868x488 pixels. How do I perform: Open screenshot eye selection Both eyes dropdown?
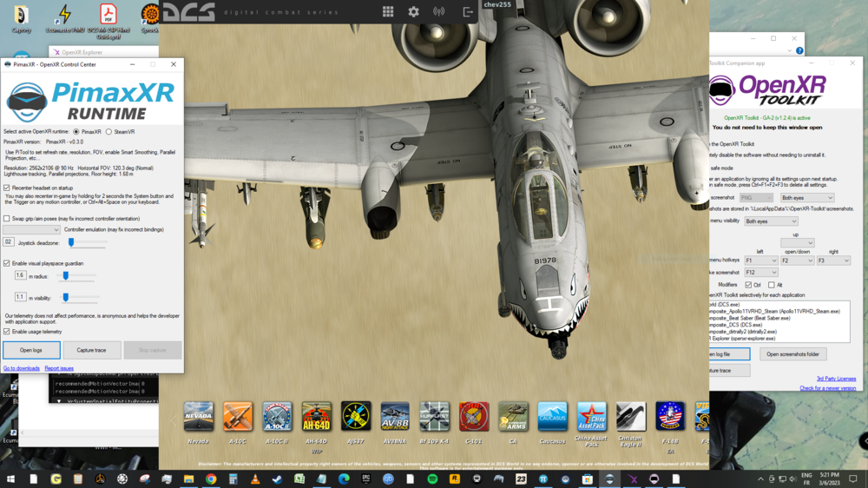click(x=807, y=198)
